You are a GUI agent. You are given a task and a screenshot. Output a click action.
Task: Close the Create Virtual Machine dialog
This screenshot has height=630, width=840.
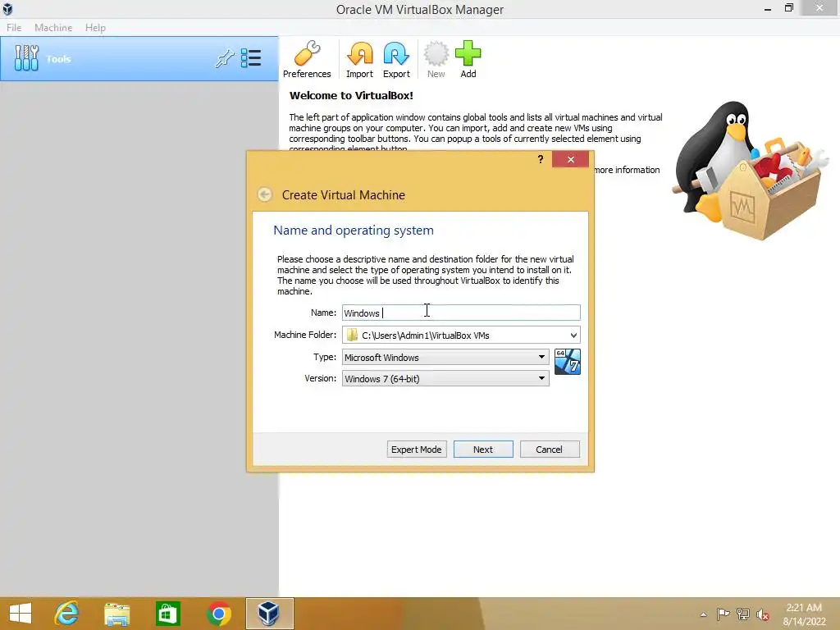(571, 160)
